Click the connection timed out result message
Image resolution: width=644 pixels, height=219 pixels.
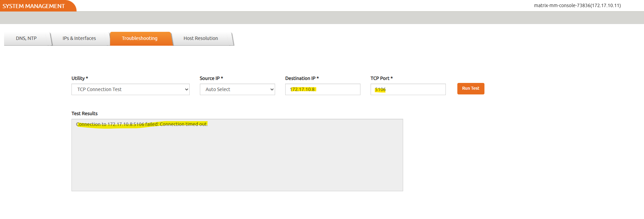click(x=142, y=124)
